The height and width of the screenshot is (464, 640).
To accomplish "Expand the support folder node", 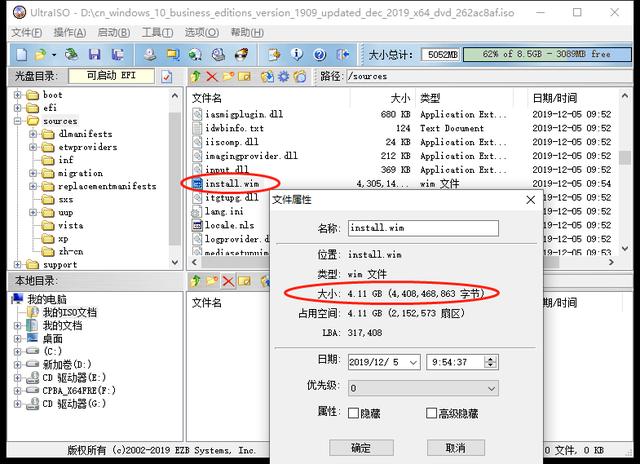I will pos(17,264).
